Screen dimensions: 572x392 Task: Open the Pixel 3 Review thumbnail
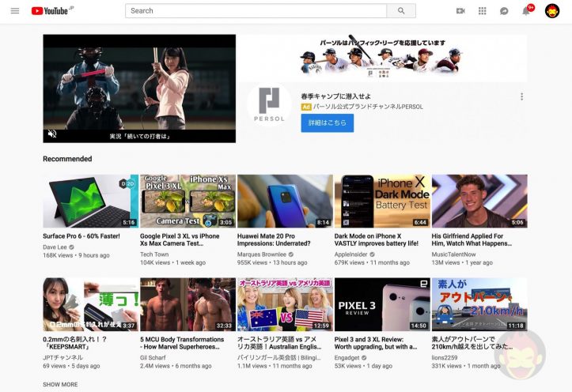click(x=382, y=304)
